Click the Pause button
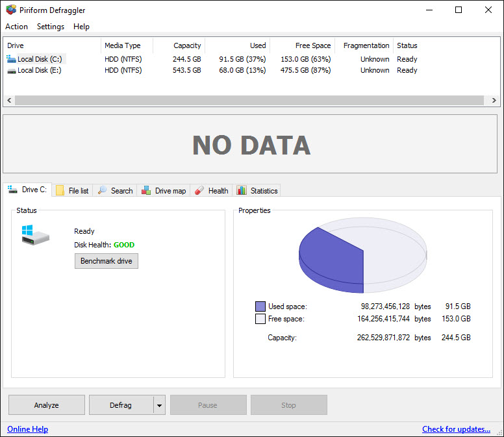 pos(208,405)
